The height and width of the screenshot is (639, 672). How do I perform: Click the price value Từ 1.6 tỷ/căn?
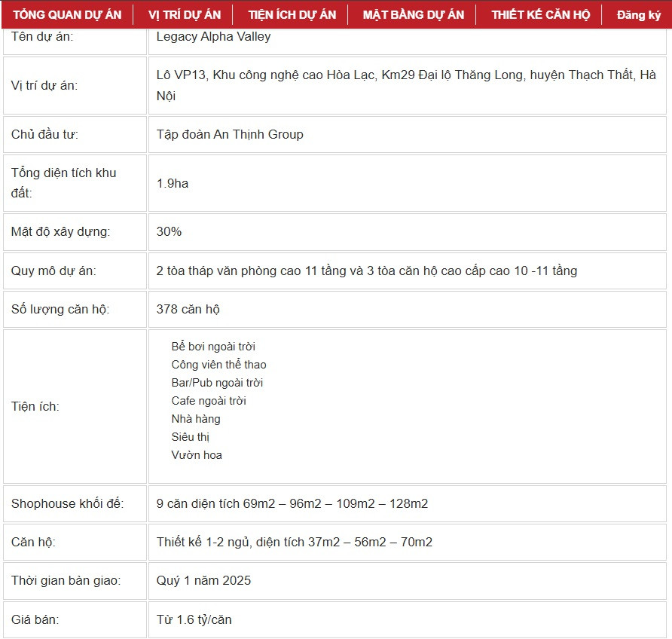(x=194, y=619)
